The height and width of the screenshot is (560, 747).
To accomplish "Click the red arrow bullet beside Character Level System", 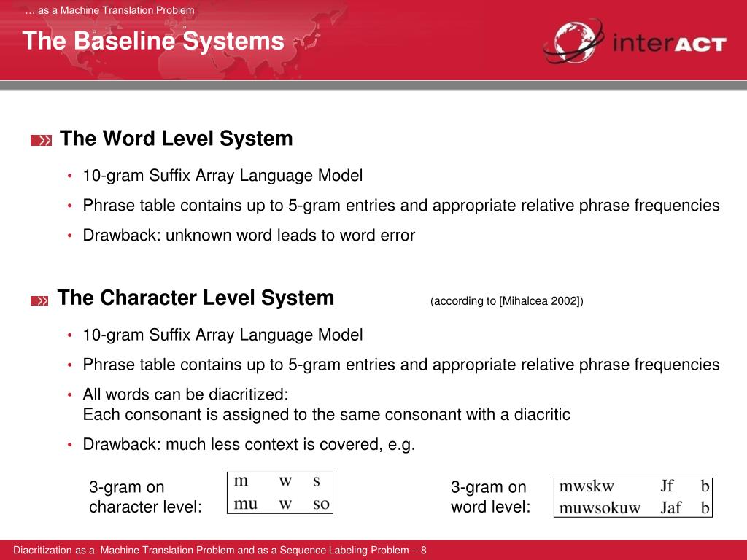I will point(39,300).
